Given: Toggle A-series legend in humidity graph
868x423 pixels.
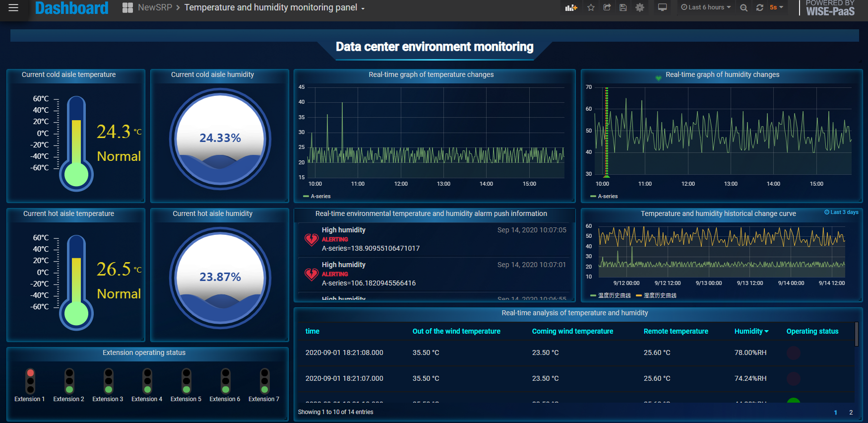Looking at the screenshot, I should point(607,197).
